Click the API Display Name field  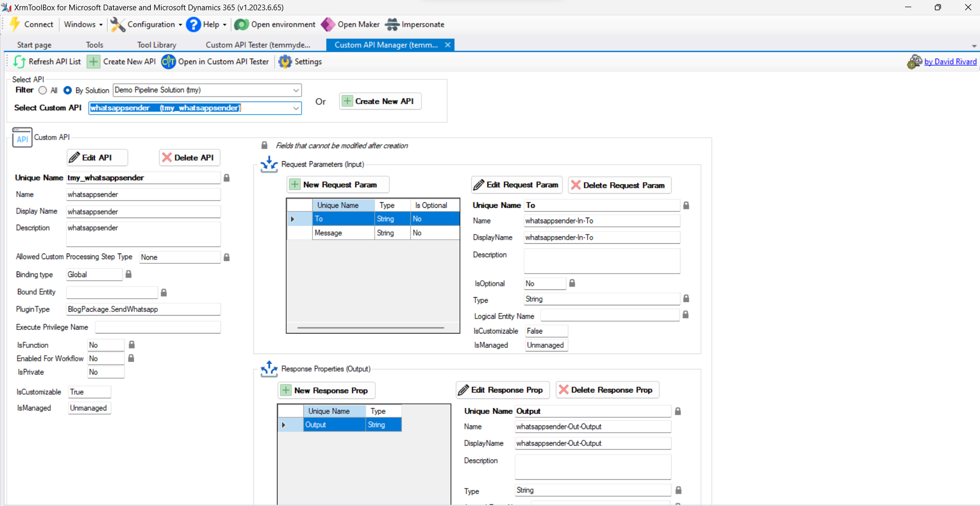[x=143, y=211]
